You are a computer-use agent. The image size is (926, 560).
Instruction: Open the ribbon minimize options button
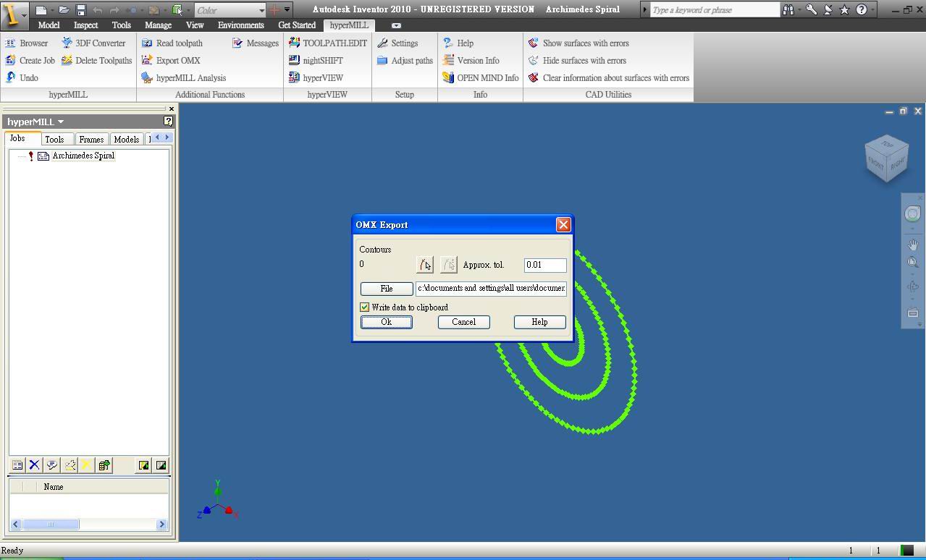[x=396, y=25]
